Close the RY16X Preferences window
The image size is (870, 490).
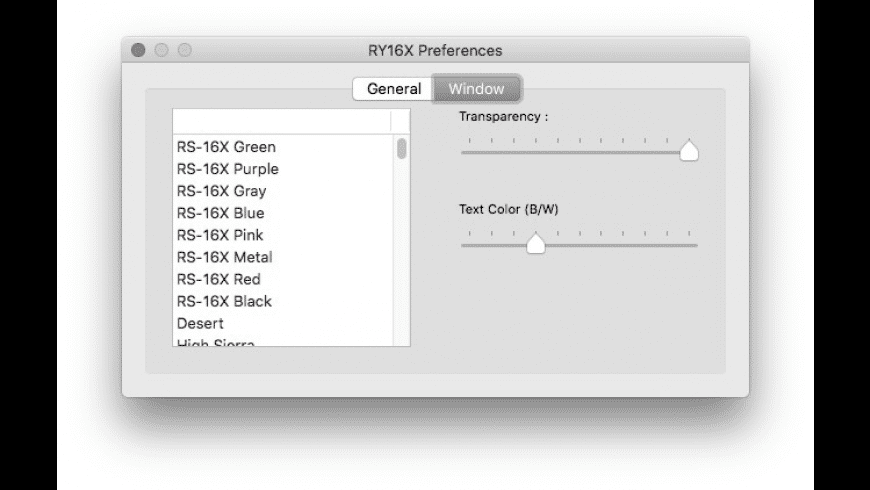point(138,50)
